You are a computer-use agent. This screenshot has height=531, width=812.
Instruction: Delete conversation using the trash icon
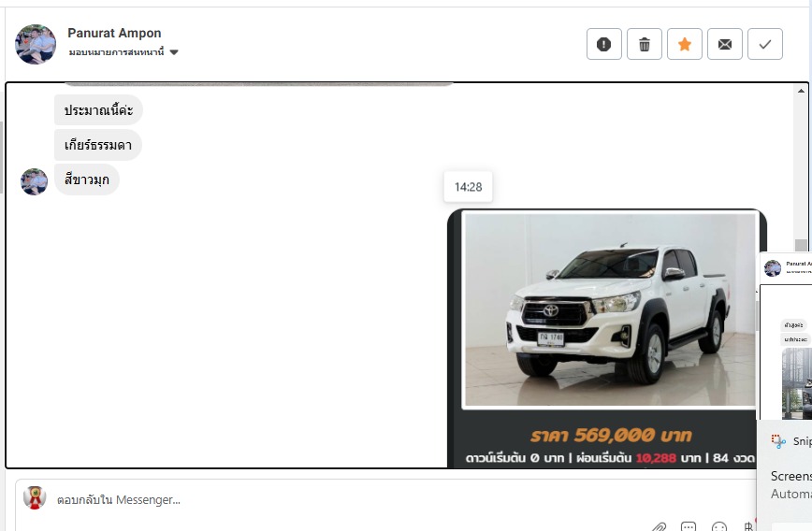pyautogui.click(x=645, y=44)
